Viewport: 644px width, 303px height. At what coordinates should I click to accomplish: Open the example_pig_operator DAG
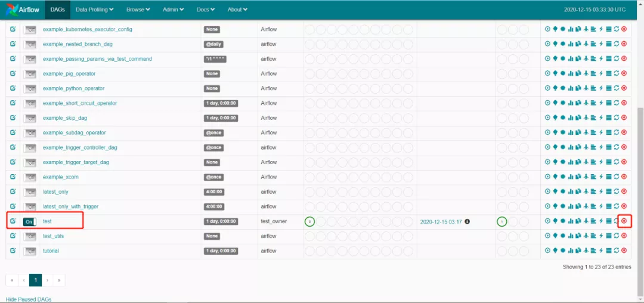coord(69,73)
